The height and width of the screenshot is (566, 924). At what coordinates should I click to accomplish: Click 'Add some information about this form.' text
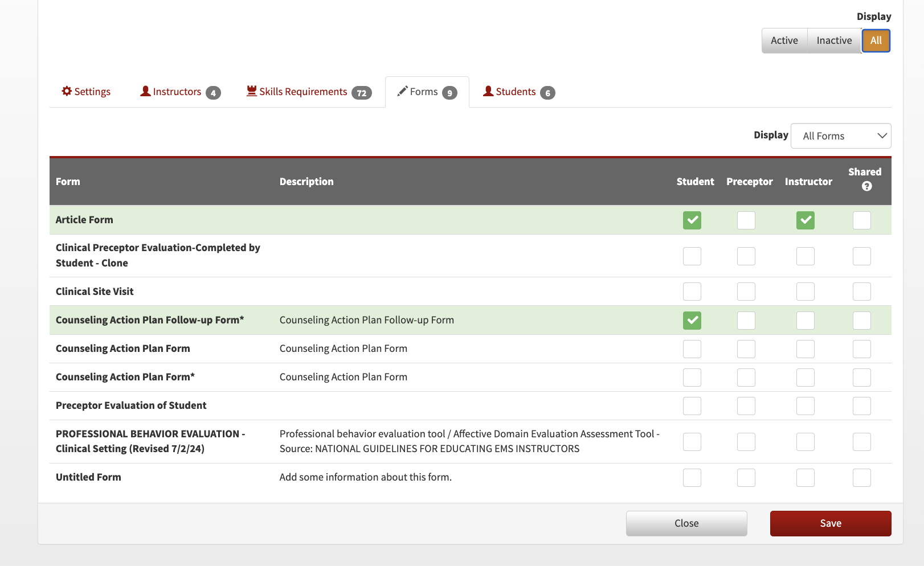365,477
